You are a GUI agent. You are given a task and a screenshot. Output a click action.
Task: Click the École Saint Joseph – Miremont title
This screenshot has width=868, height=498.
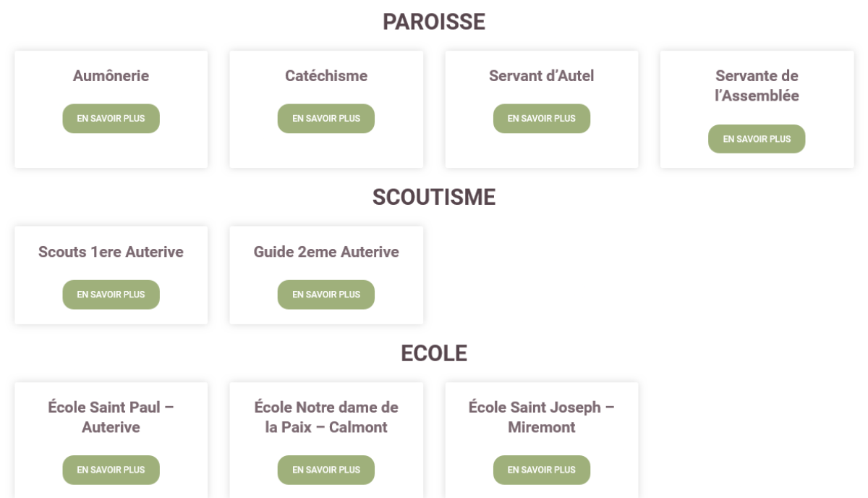coord(542,417)
